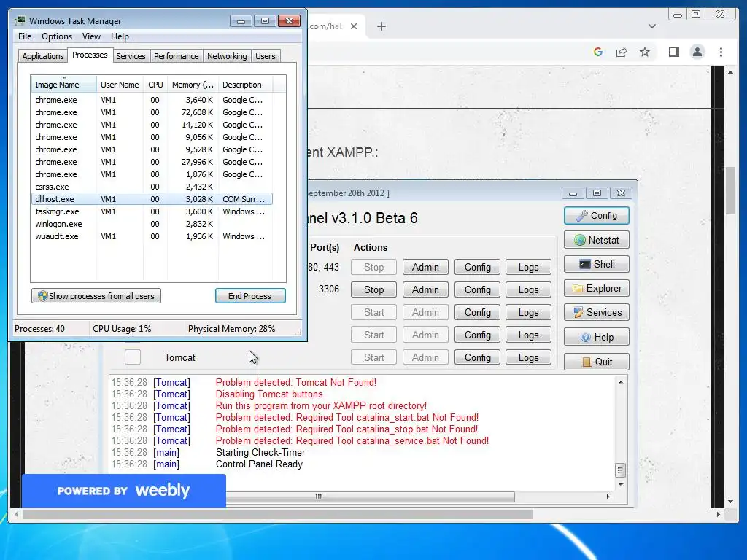Bookmark this page with the star
Screen dimensions: 747x560
click(x=645, y=52)
